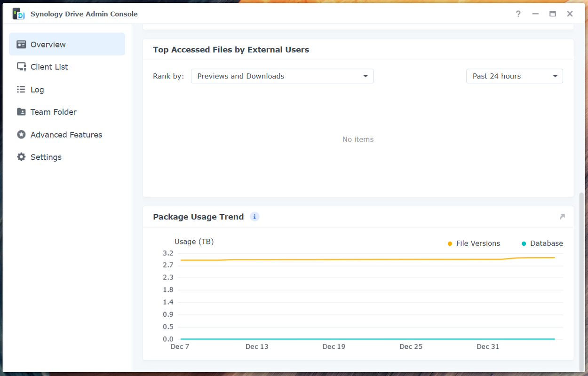Click the Synology Drive app logo icon
Image resolution: width=588 pixels, height=376 pixels.
pos(19,14)
